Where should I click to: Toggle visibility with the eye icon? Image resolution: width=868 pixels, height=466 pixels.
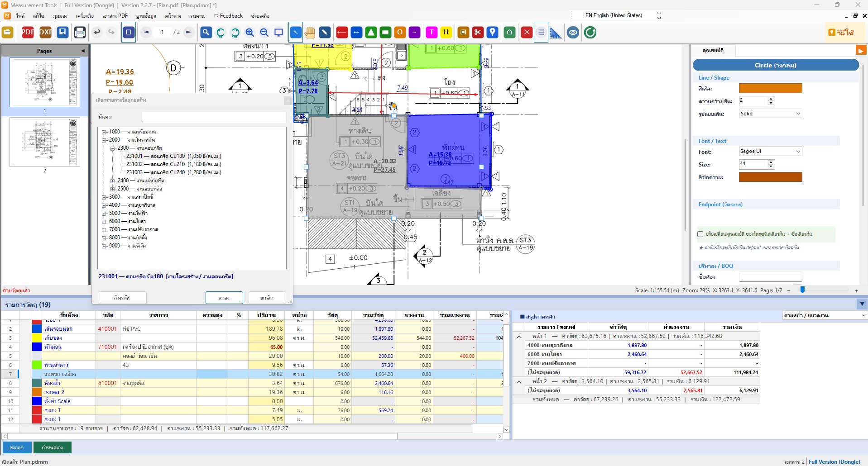573,32
